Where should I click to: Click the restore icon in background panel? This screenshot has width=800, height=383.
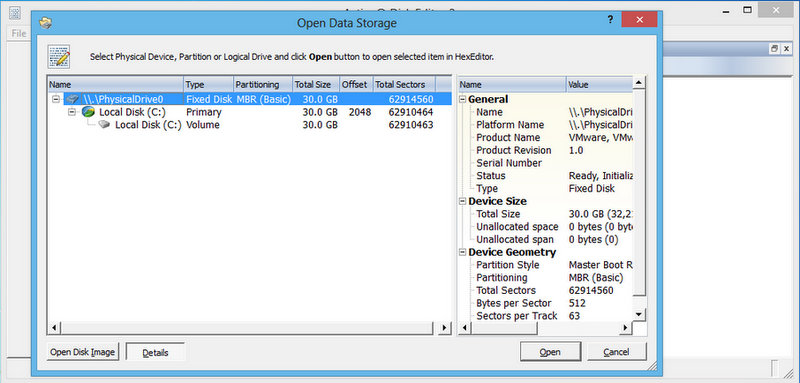774,48
